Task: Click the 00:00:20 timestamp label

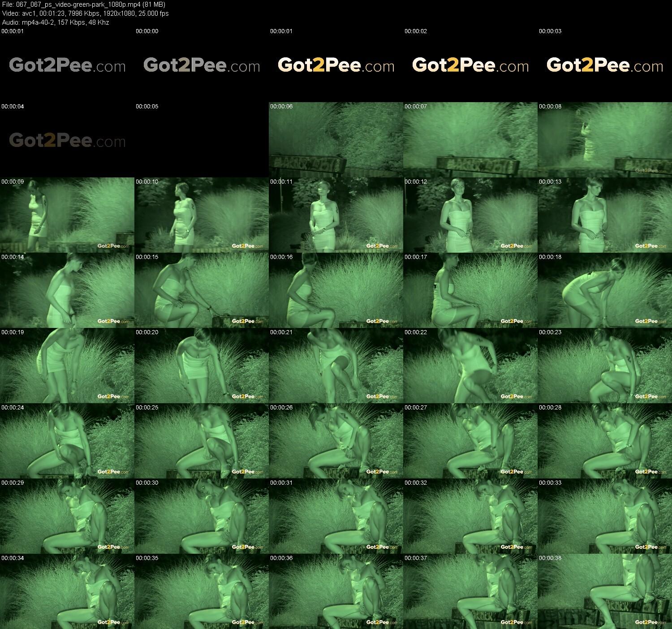Action: pos(147,332)
